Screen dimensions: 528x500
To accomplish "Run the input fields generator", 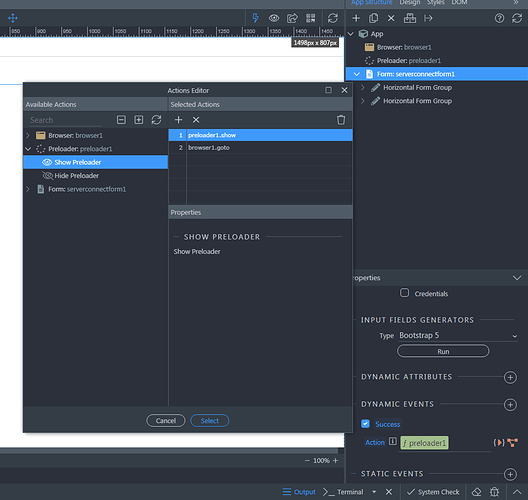I will 443,351.
